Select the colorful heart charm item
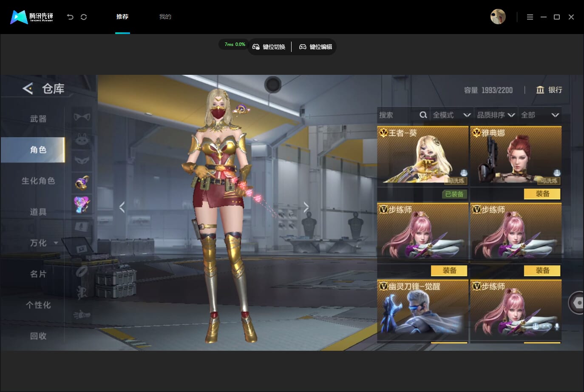Screen dimensions: 584x392 (82, 204)
